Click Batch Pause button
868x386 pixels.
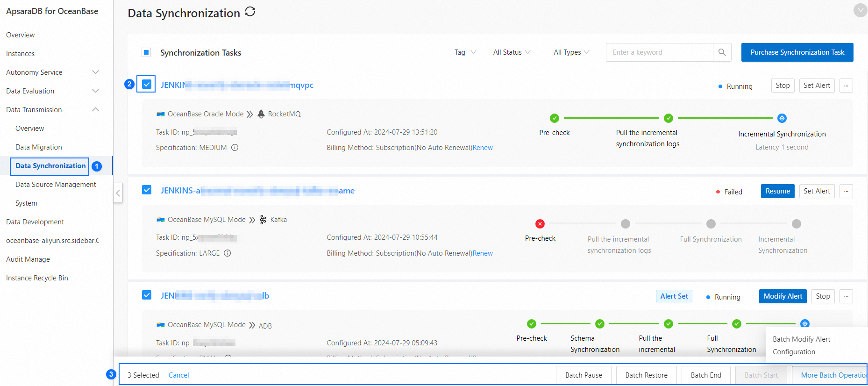(583, 375)
